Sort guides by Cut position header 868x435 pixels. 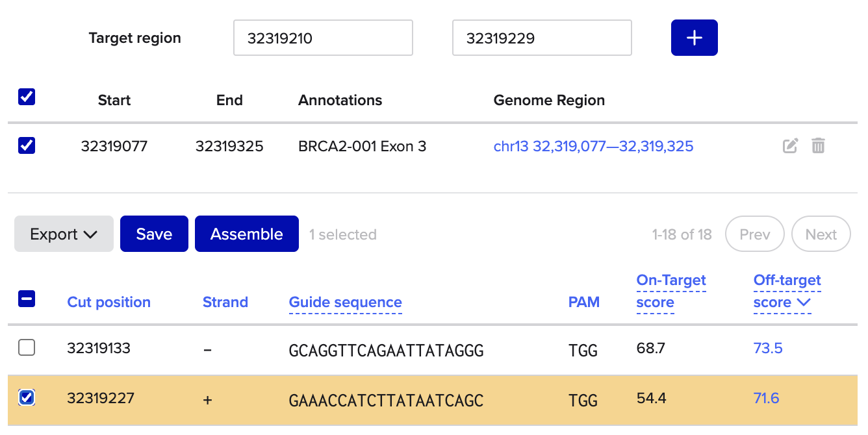coord(108,302)
